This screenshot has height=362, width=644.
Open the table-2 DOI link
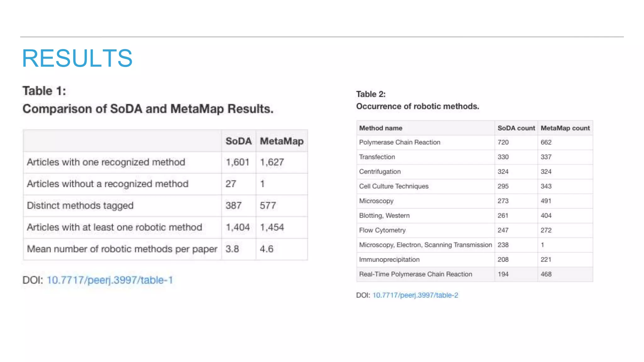(x=415, y=295)
